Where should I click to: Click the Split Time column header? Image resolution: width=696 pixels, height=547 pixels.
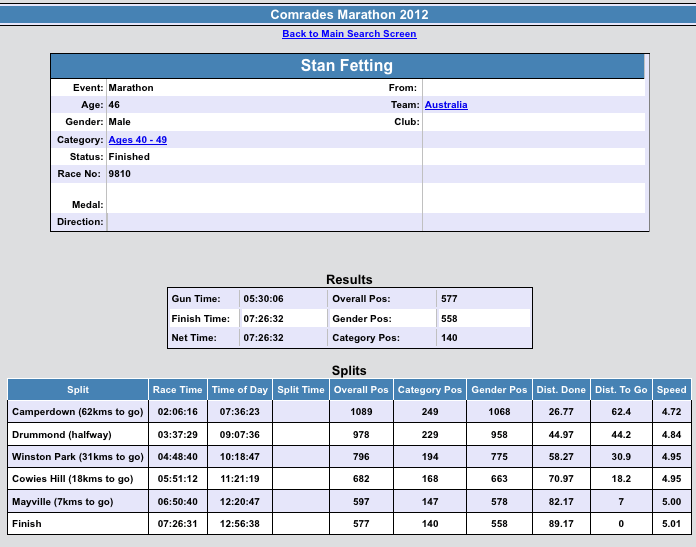(300, 390)
